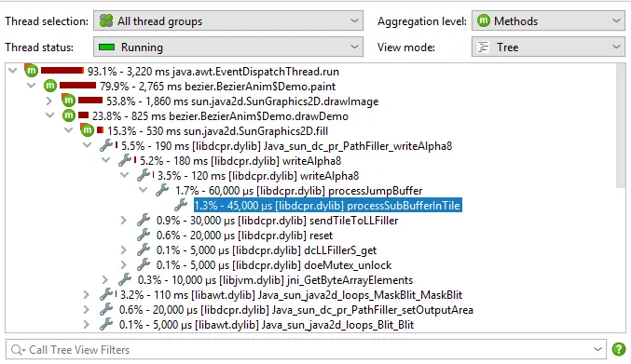Click the call tree vertical scrollbar
631x364 pixels.
pyautogui.click(x=620, y=127)
